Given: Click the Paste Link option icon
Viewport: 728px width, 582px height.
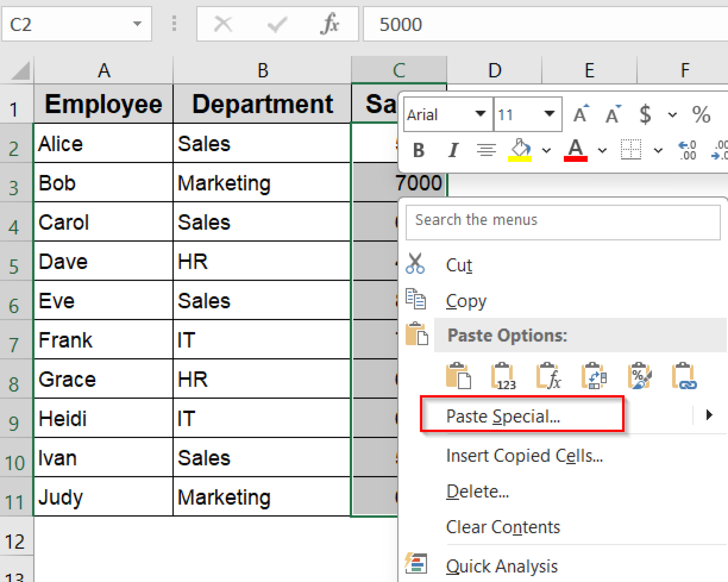Looking at the screenshot, I should point(684,375).
